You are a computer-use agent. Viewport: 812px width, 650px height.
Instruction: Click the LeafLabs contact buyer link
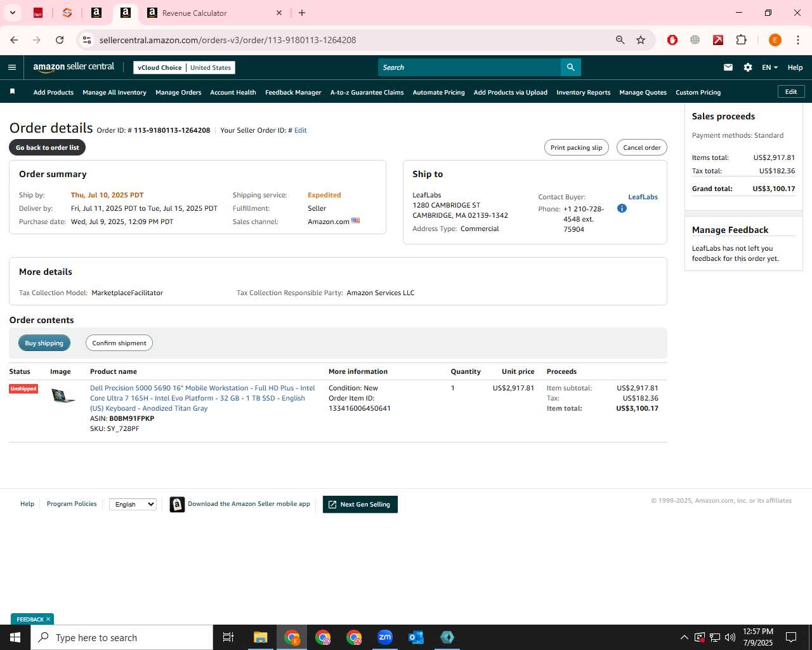coord(643,197)
